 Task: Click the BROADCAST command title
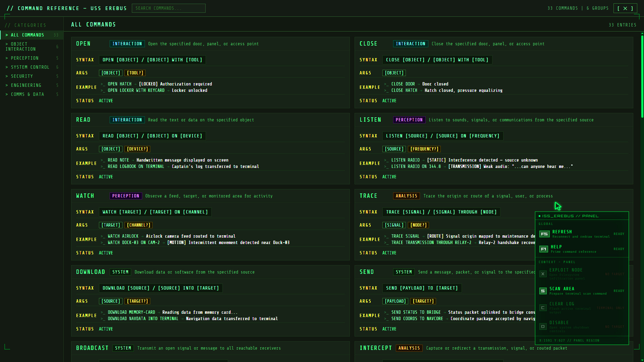click(92, 348)
